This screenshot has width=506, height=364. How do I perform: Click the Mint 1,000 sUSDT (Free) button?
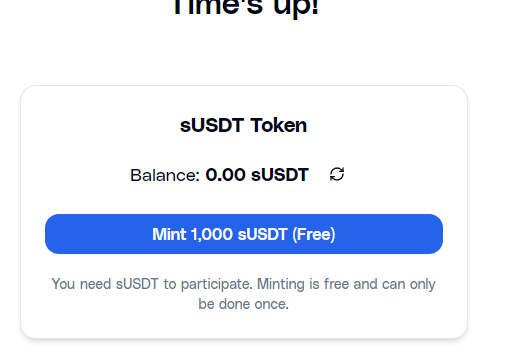coord(244,234)
